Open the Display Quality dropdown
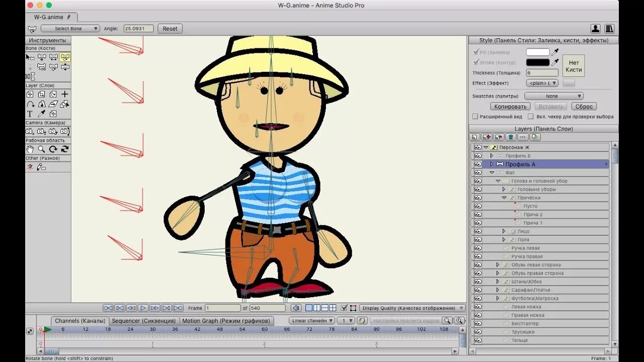 click(x=412, y=308)
